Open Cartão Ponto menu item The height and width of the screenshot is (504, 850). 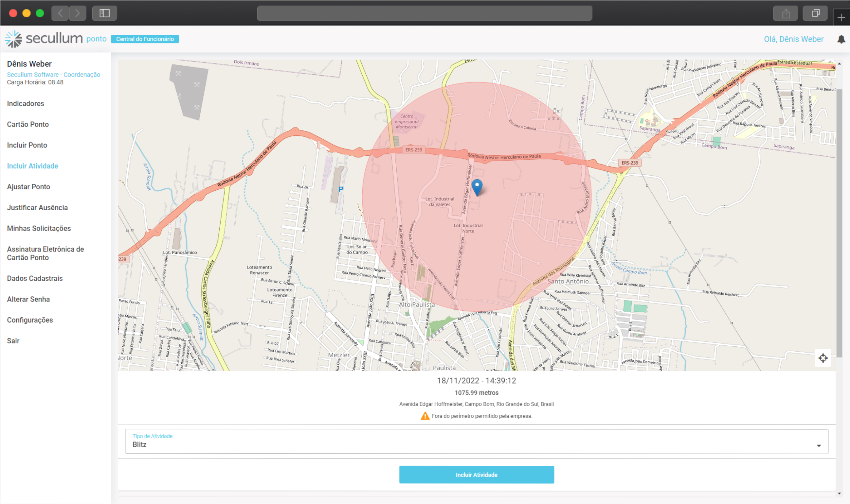(28, 124)
